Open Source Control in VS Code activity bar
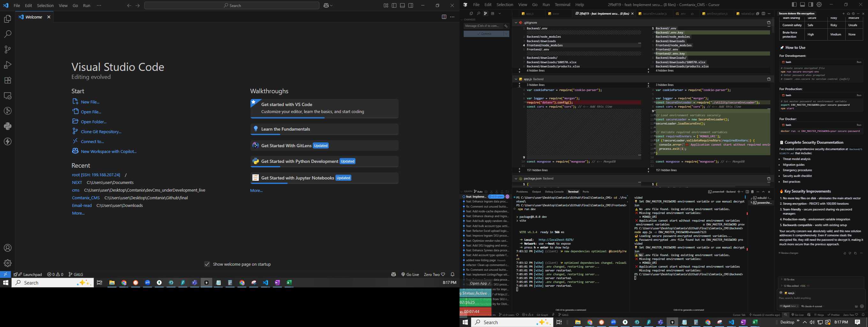This screenshot has width=868, height=327. pyautogui.click(x=7, y=49)
